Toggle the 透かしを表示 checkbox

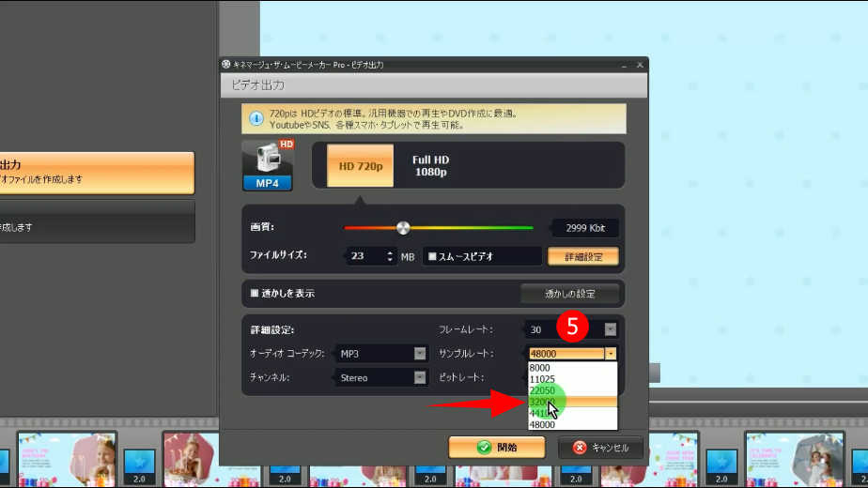(255, 294)
